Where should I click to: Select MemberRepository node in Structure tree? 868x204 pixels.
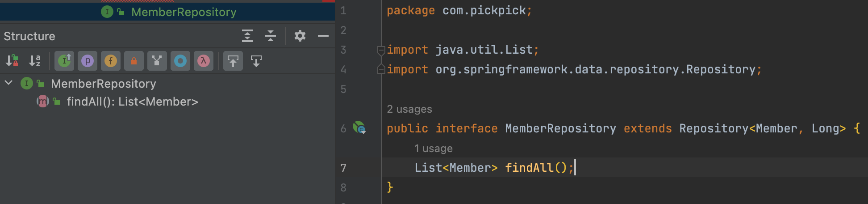(x=104, y=84)
